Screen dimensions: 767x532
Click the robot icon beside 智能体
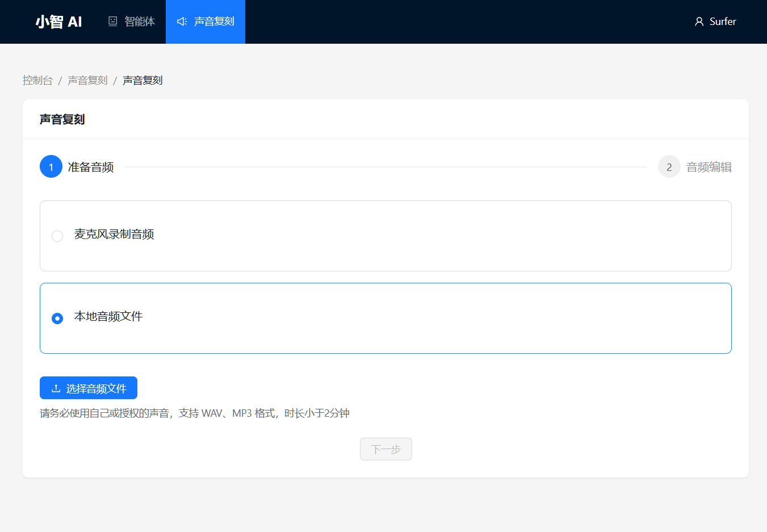tap(113, 22)
